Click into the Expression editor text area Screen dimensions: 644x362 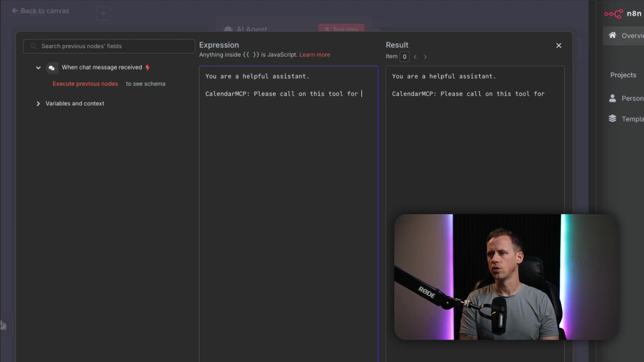pos(288,215)
